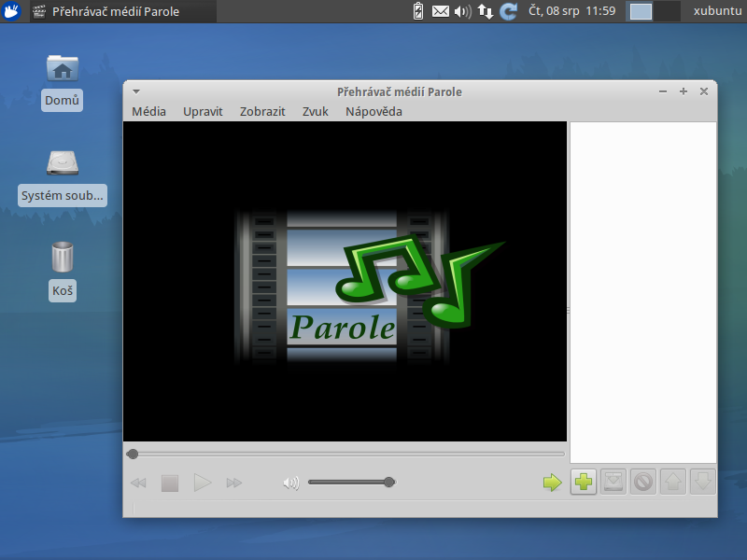Add files to the playlist
747x560 pixels.
pyautogui.click(x=584, y=482)
